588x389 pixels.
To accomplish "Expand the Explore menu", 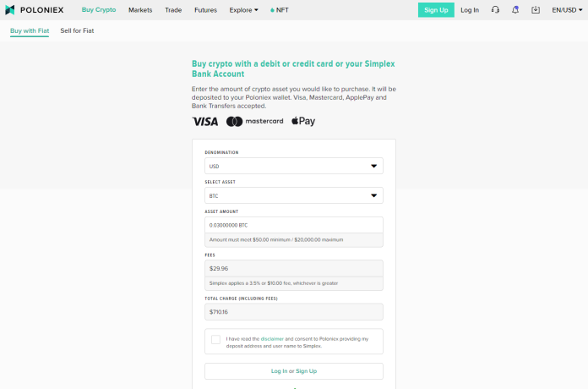I will point(243,10).
